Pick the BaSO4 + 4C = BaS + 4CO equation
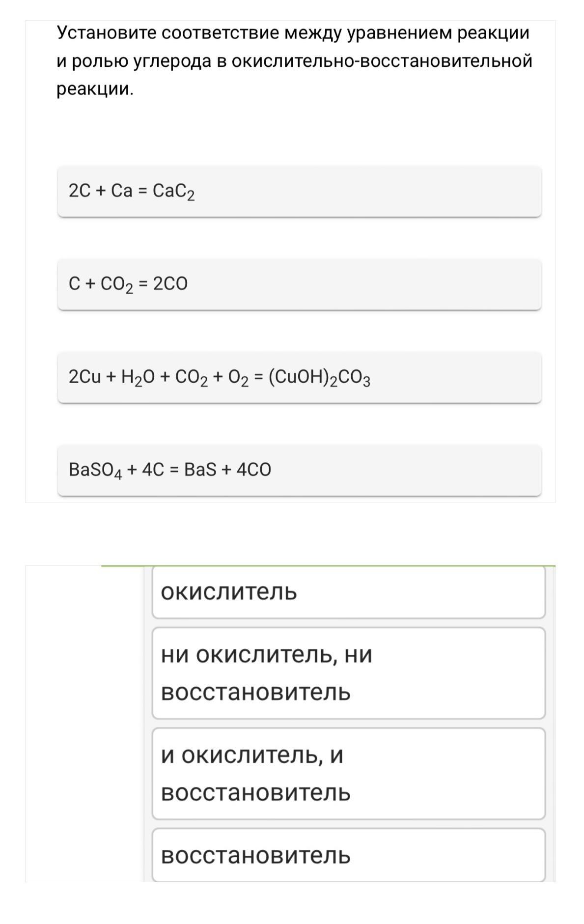584x924 pixels. [299, 470]
